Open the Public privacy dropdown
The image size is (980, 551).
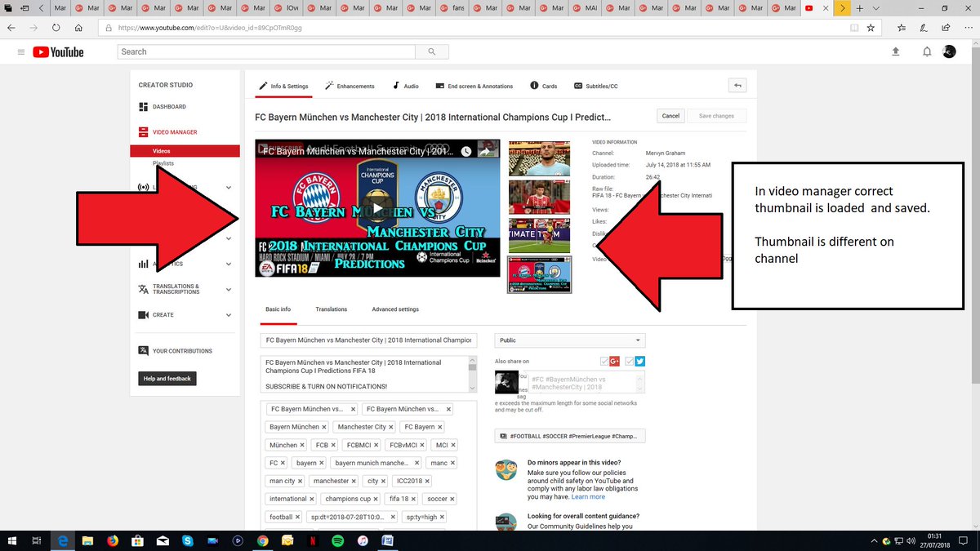570,340
